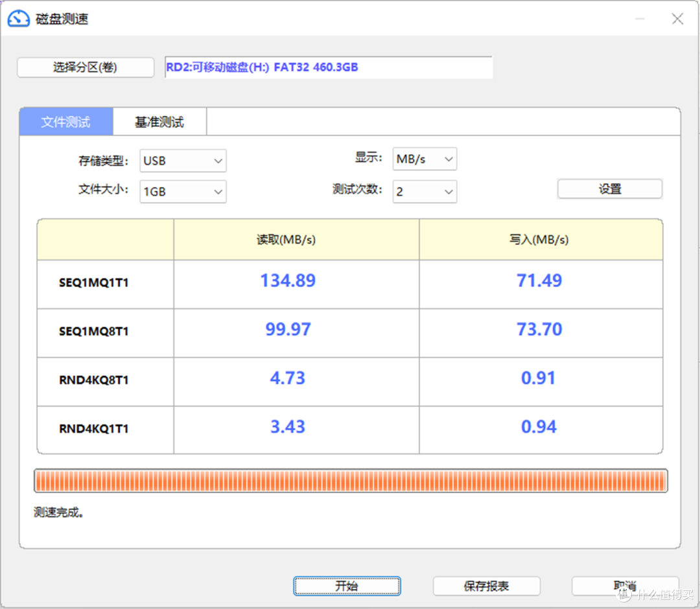Viewport: 700px width, 609px height.
Task: Click the 开始 button to start test
Action: [347, 586]
